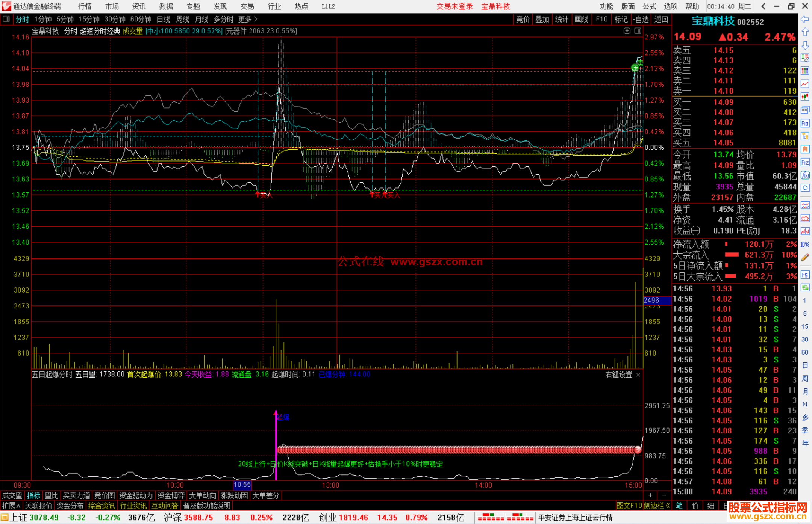Expand the 更多 periods dropdown
This screenshot has width=812, height=524.
click(x=248, y=19)
